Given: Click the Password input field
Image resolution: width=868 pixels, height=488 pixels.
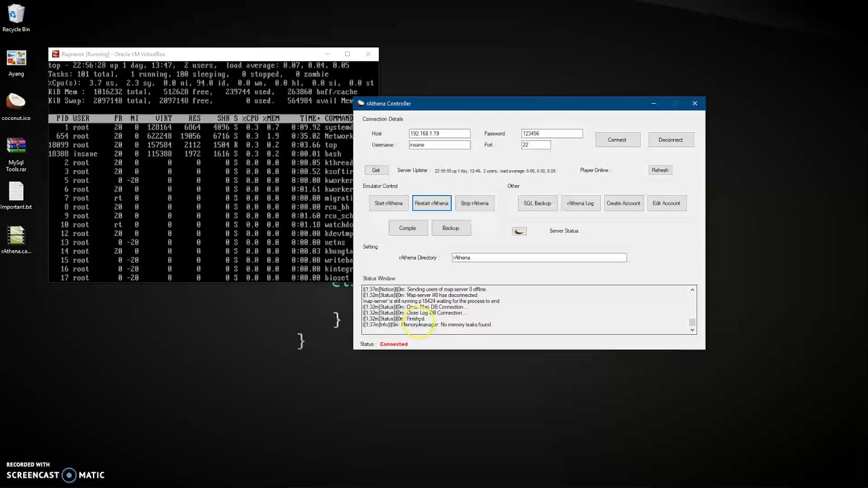Looking at the screenshot, I should pos(552,134).
